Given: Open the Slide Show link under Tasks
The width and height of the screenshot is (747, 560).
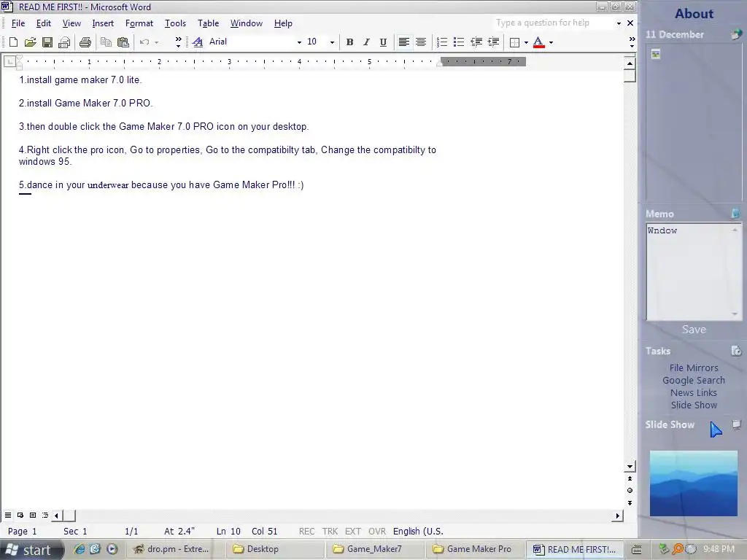Looking at the screenshot, I should (x=694, y=405).
